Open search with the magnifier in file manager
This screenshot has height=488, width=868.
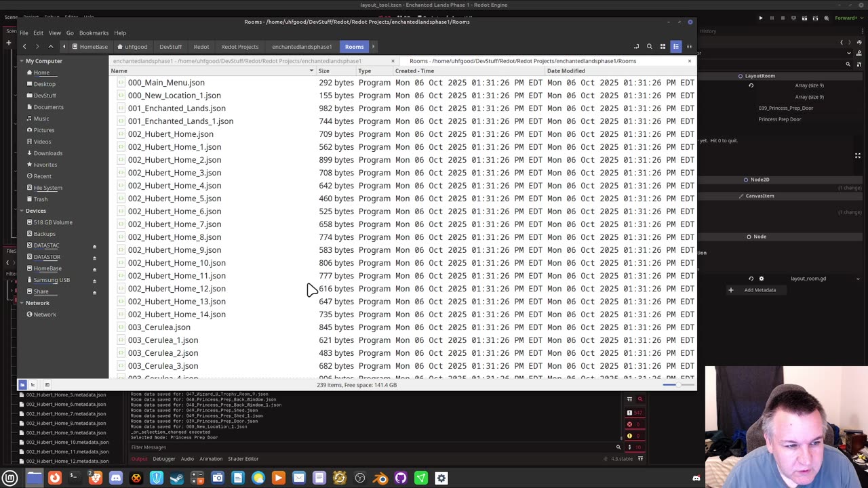click(x=649, y=47)
